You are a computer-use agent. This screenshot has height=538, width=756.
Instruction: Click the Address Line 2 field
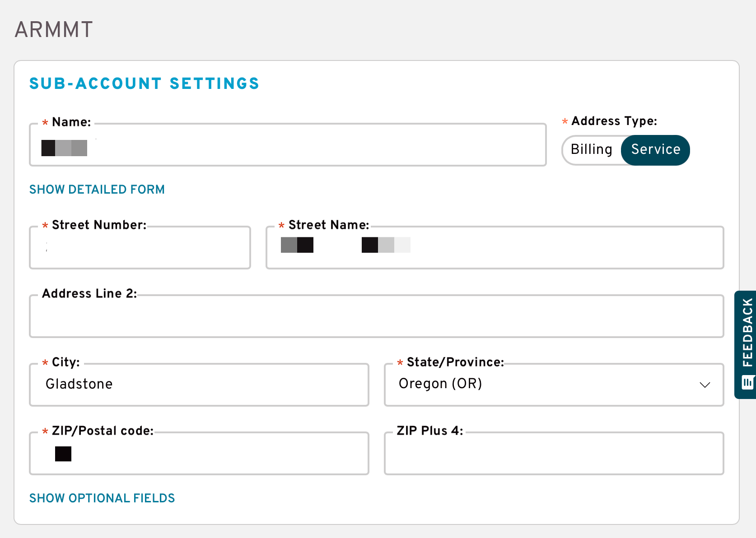tap(377, 316)
